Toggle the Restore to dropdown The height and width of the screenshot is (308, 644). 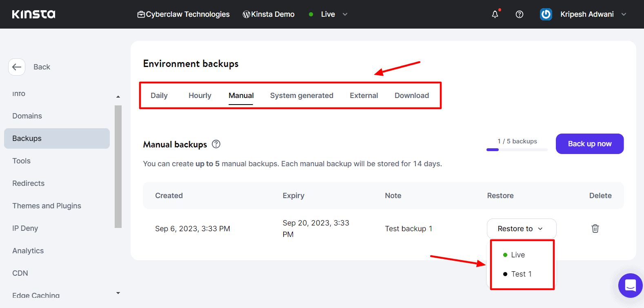521,229
